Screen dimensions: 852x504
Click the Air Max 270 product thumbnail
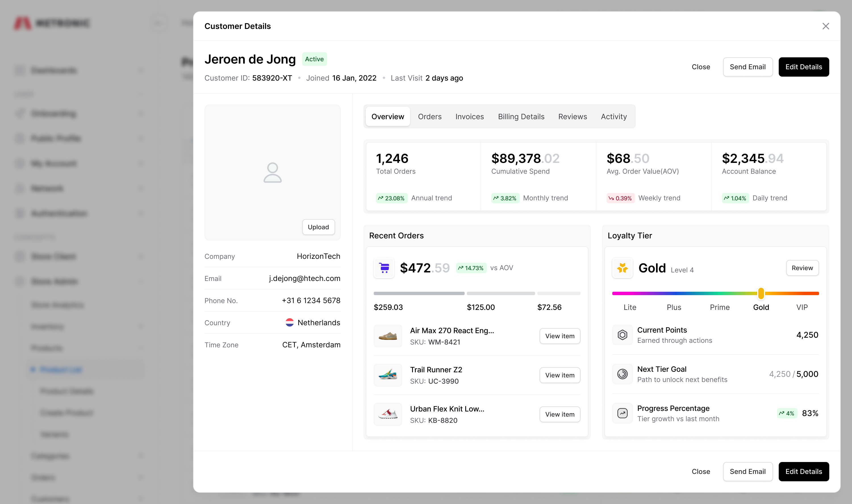[x=387, y=336]
